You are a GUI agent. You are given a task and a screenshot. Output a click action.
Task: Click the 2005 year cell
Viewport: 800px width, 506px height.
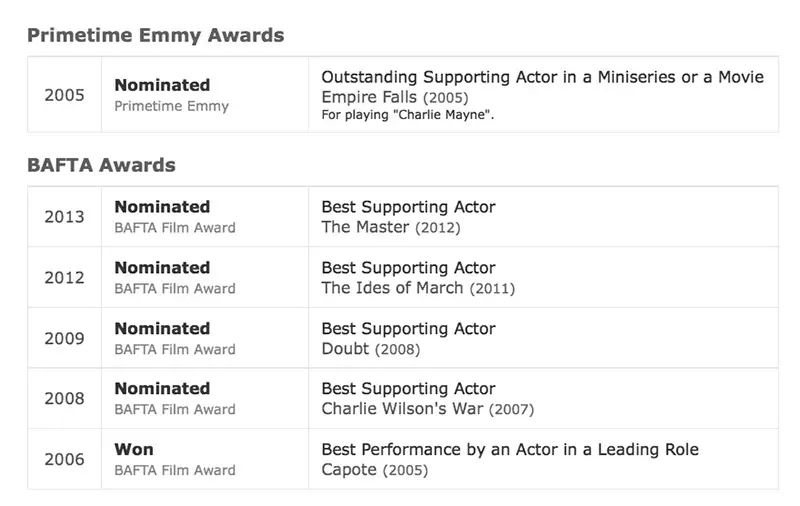64,95
